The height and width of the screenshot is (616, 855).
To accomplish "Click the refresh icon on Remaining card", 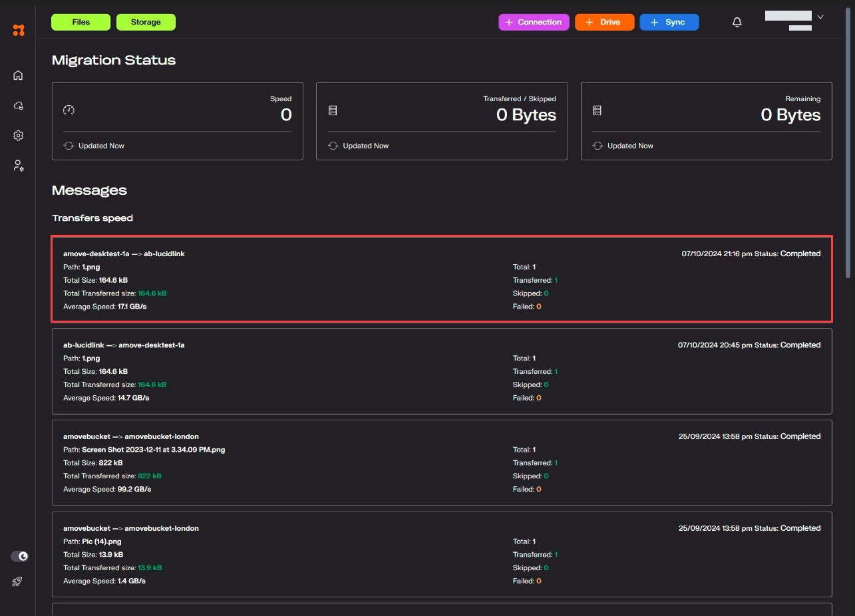I will pos(597,146).
